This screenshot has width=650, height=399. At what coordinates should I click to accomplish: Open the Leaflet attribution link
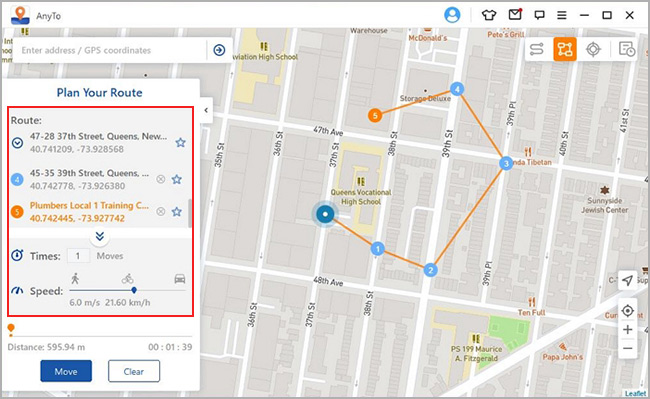click(x=635, y=394)
